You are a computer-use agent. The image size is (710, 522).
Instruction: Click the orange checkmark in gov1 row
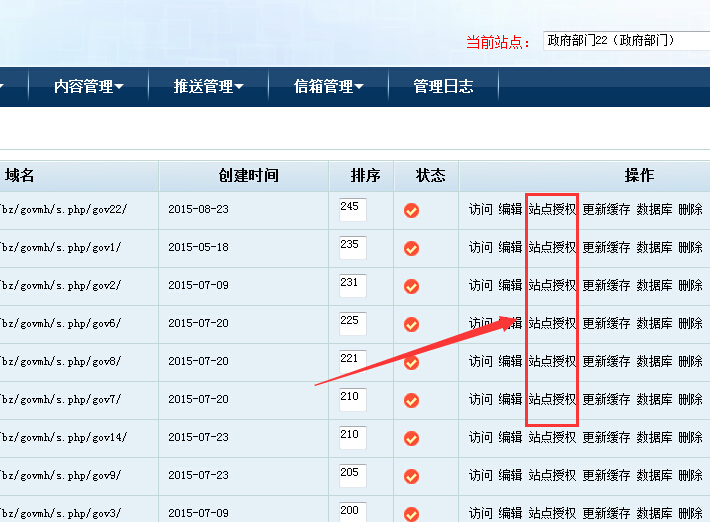click(x=411, y=248)
